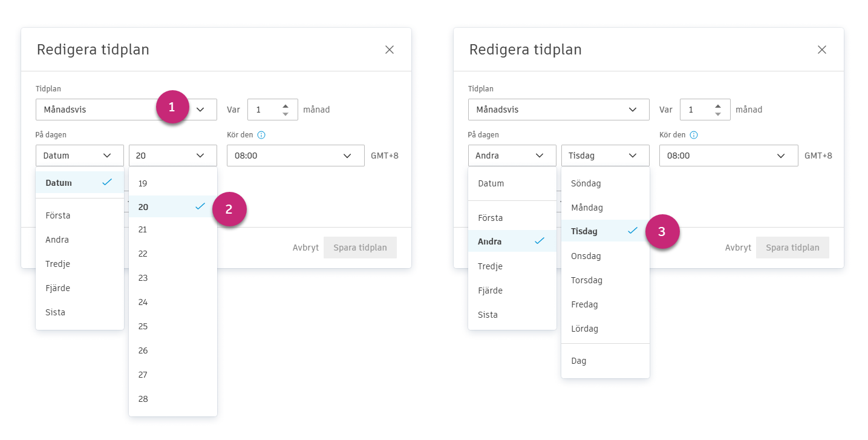Choose the "Dag" option at the list bottom
Image resolution: width=868 pixels, height=440 pixels.
point(578,360)
